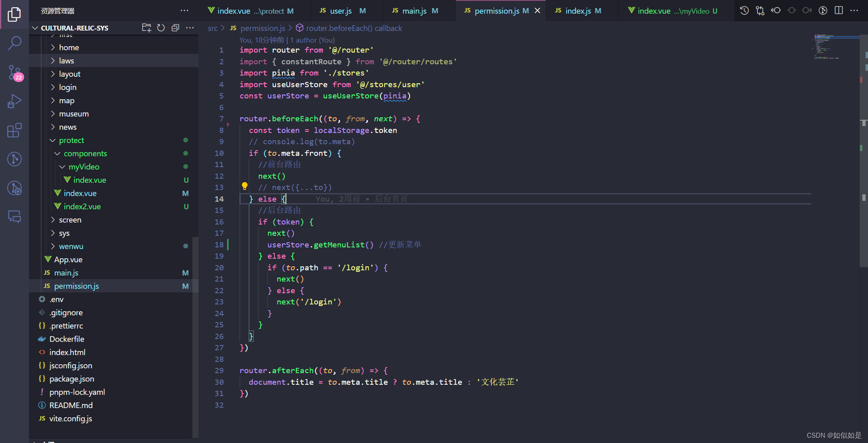
Task: Split the editor with the split icon
Action: [x=839, y=10]
